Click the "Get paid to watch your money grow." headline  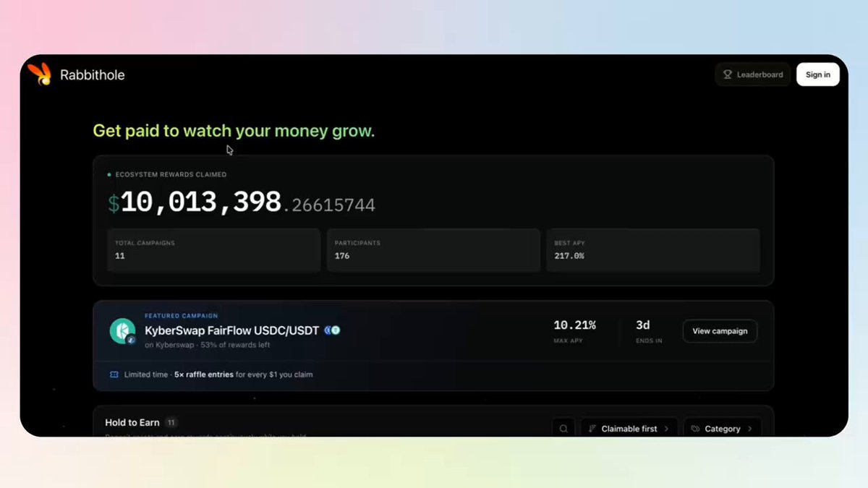click(234, 131)
